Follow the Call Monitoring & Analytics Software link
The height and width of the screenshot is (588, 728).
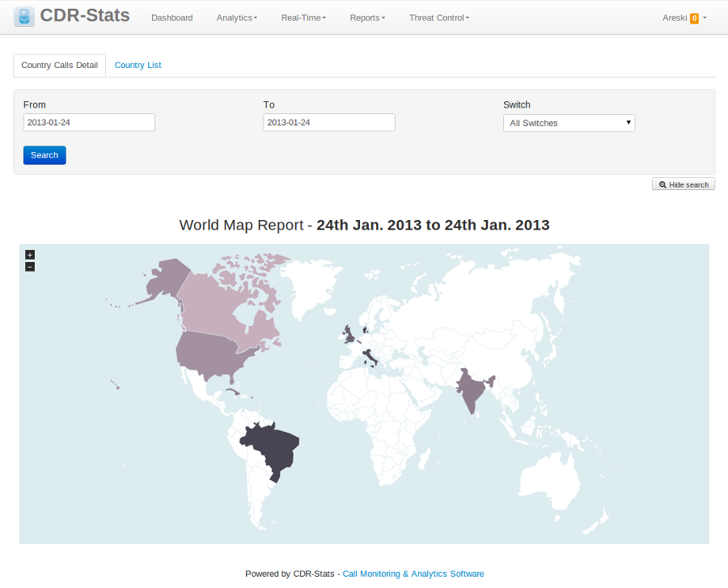[413, 573]
